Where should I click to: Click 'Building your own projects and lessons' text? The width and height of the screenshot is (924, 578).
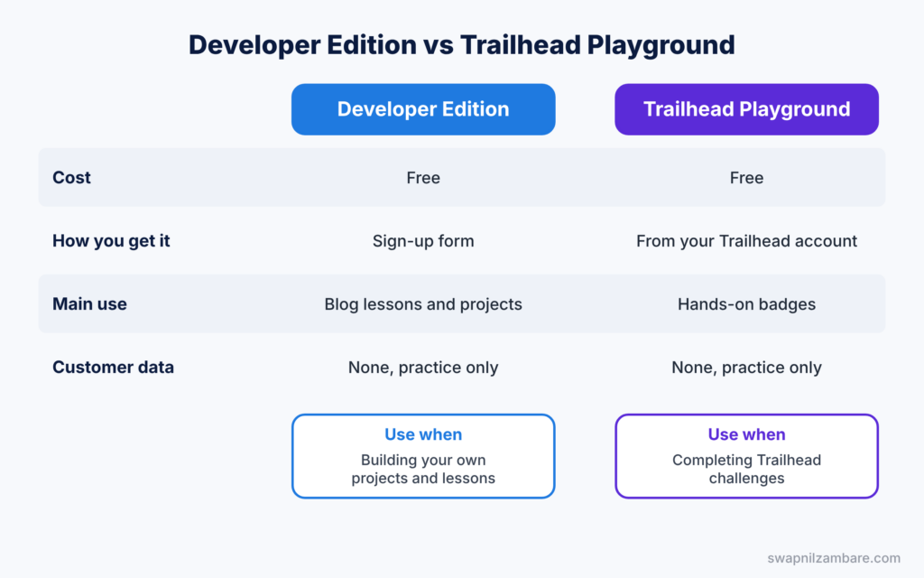point(423,469)
